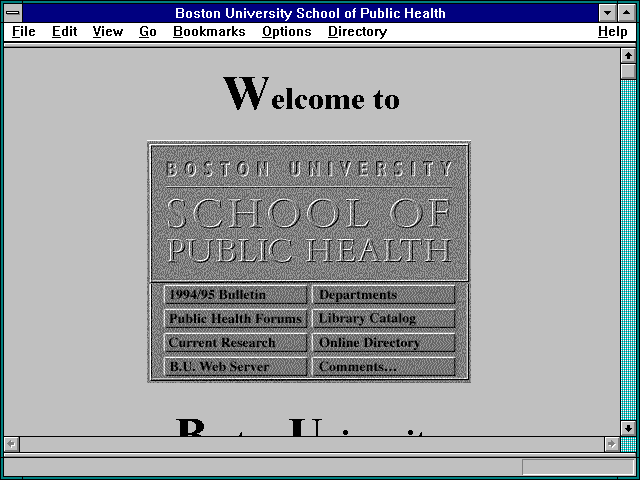Open the Go menu
The width and height of the screenshot is (640, 480).
pyautogui.click(x=148, y=32)
